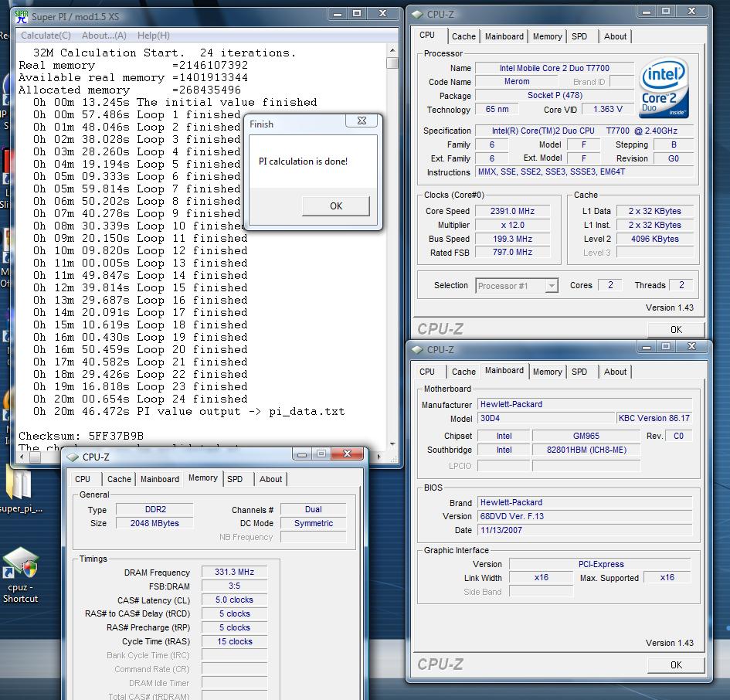Switch to SPD tab in top CPU-Z
Image resolution: width=730 pixels, height=700 pixels.
tap(579, 36)
